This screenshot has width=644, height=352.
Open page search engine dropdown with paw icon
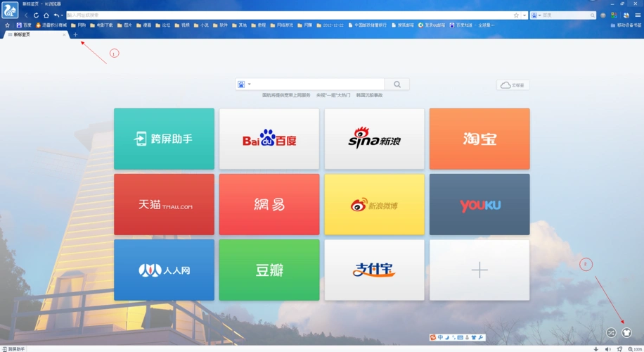(244, 84)
